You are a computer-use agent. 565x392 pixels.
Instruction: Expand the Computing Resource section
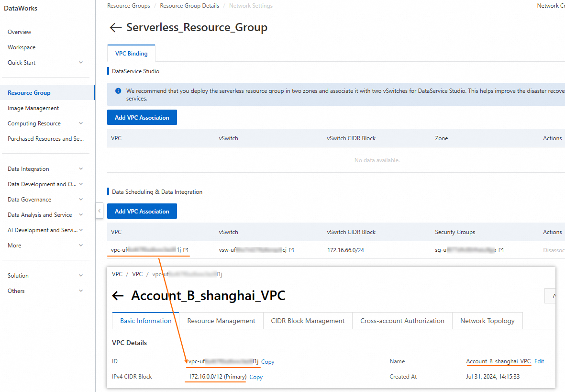[81, 123]
